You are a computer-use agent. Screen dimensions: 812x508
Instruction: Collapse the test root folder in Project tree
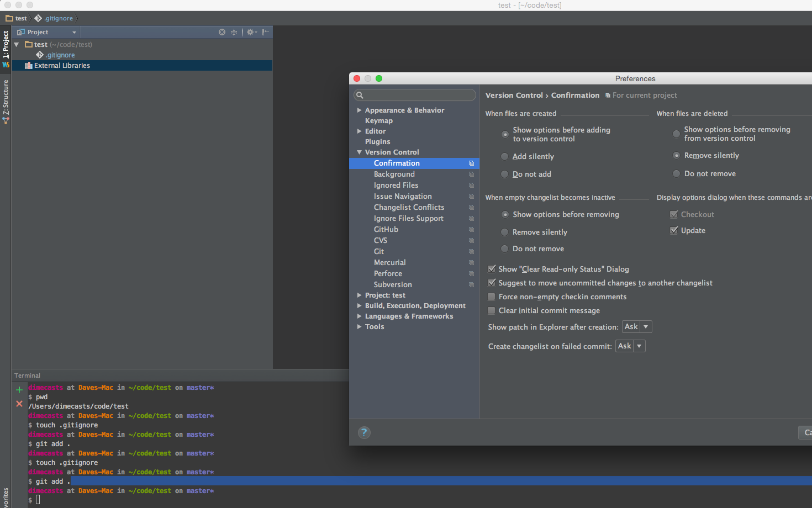coord(17,44)
